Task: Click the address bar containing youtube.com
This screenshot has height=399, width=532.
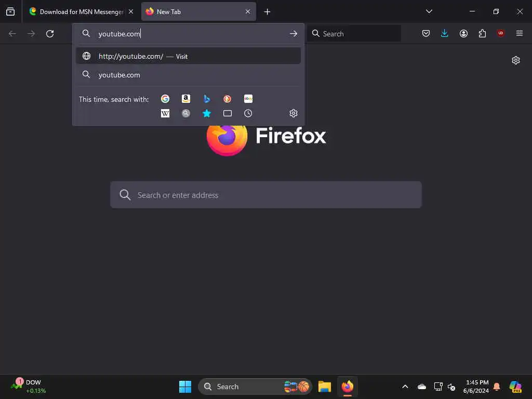Action: (x=188, y=34)
